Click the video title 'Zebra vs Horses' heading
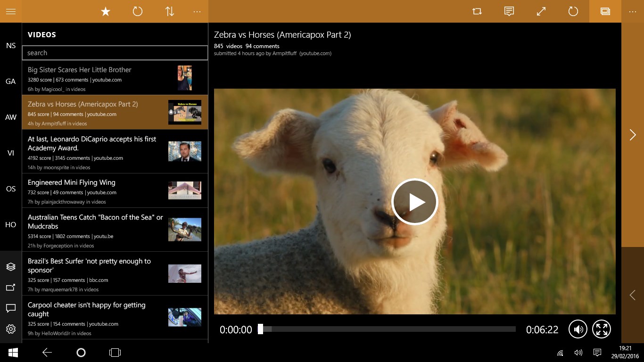Image resolution: width=644 pixels, height=362 pixels. [x=282, y=35]
